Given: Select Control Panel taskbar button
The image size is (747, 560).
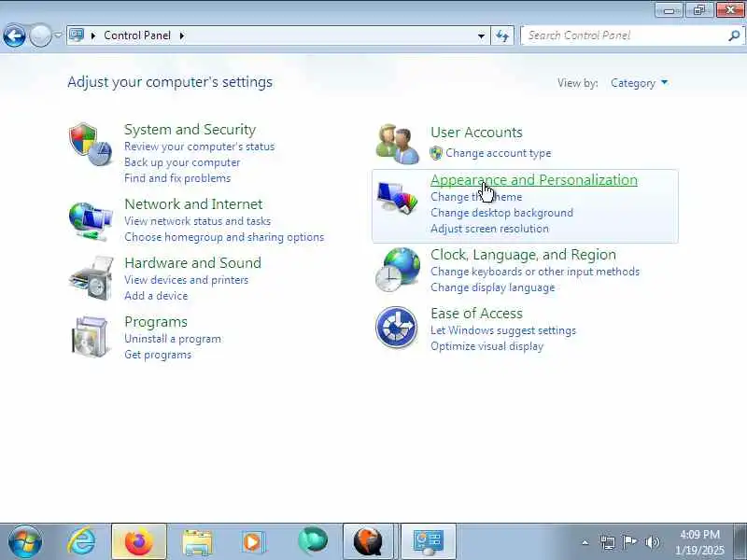Looking at the screenshot, I should [429, 541].
